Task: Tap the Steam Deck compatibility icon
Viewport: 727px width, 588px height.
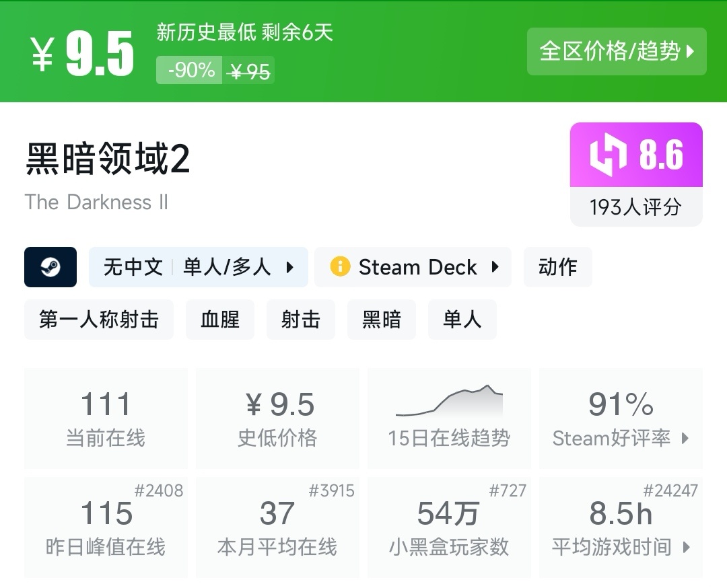Action: pos(342,267)
